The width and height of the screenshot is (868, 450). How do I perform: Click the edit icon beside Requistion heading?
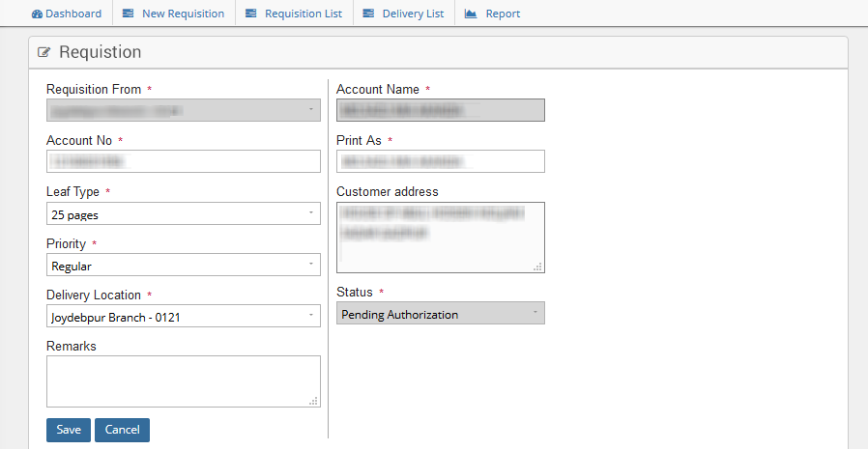point(44,52)
